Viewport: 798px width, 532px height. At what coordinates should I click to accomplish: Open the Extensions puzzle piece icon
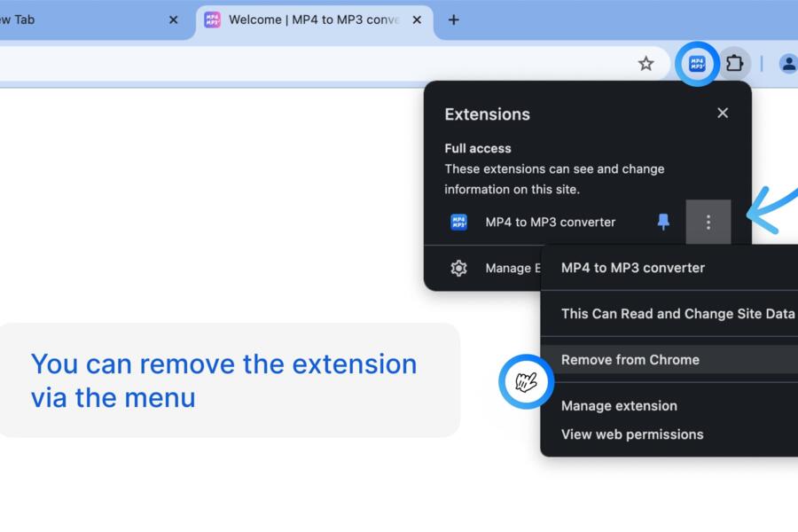734,64
